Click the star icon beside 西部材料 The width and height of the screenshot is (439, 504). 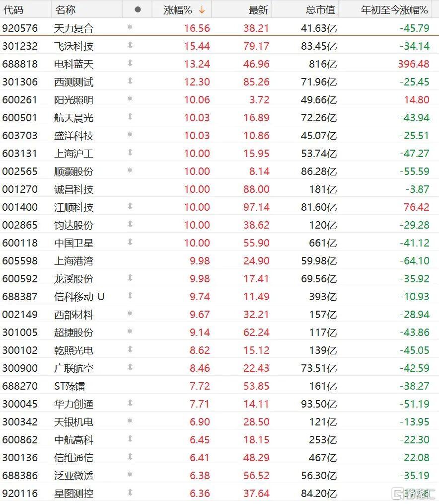coord(130,313)
